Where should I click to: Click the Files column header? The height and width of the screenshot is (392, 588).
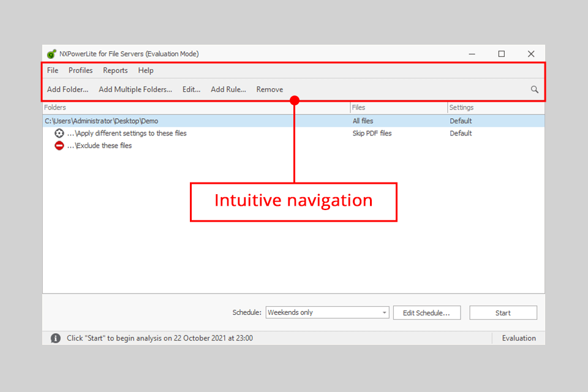[x=399, y=108]
